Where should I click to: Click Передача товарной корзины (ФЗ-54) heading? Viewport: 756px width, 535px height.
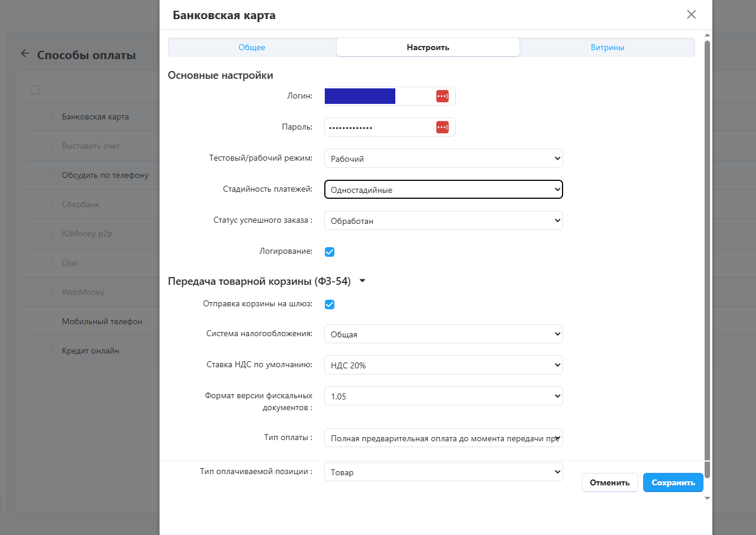coord(259,281)
